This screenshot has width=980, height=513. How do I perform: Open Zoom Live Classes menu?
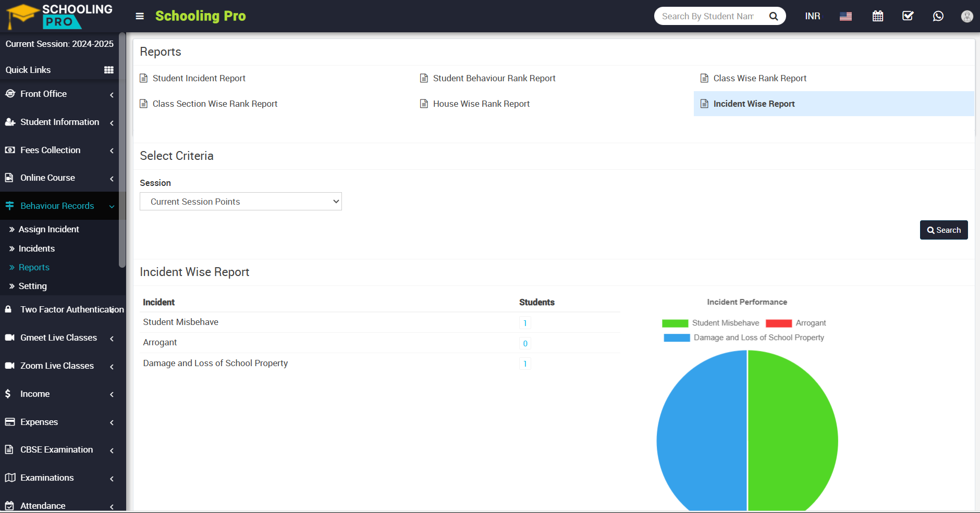pyautogui.click(x=57, y=366)
